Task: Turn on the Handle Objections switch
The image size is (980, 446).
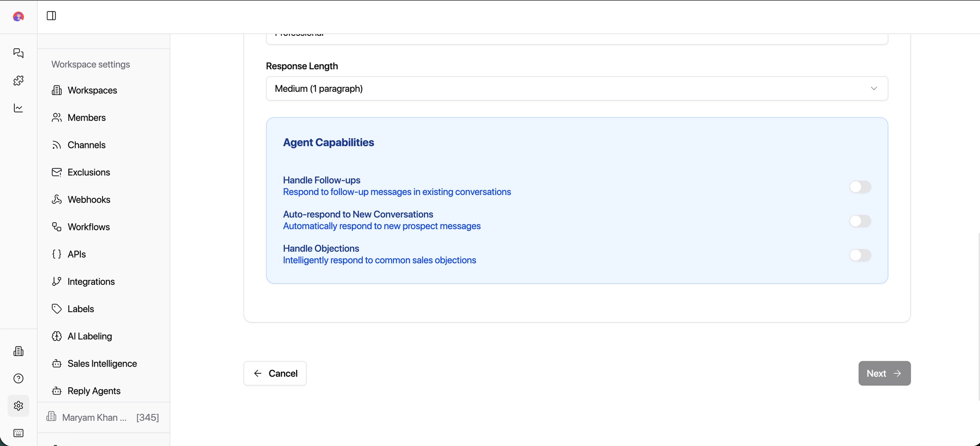Action: [860, 255]
